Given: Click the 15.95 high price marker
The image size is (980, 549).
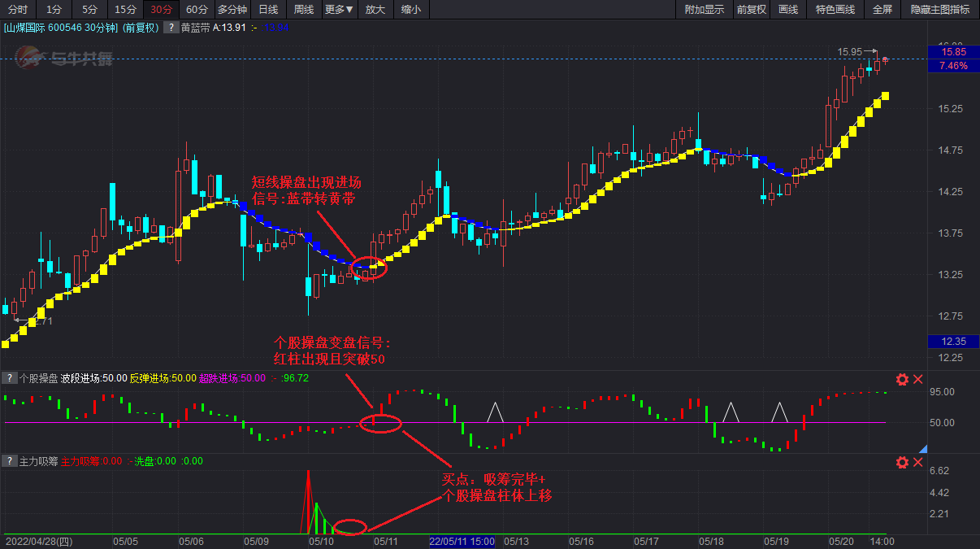Looking at the screenshot, I should [x=850, y=51].
